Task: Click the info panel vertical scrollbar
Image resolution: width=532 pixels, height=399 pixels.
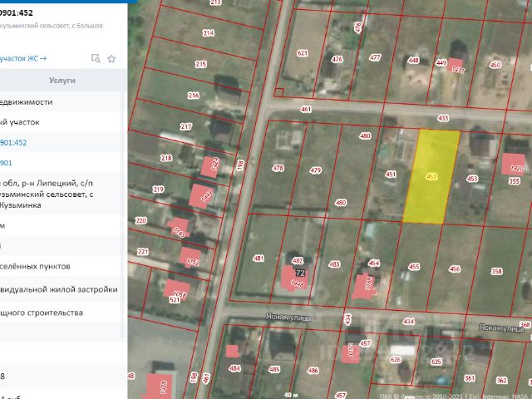Action: coord(125,208)
